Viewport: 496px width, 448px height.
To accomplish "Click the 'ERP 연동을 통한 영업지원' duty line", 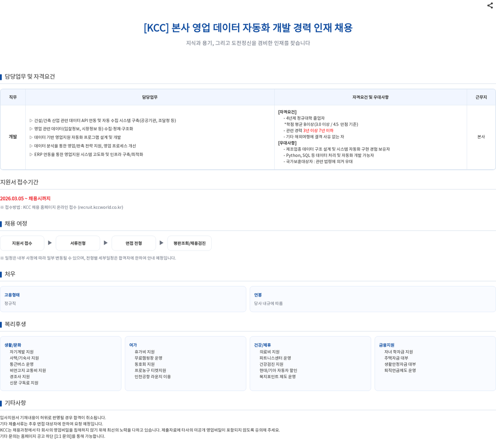I will point(86,154).
